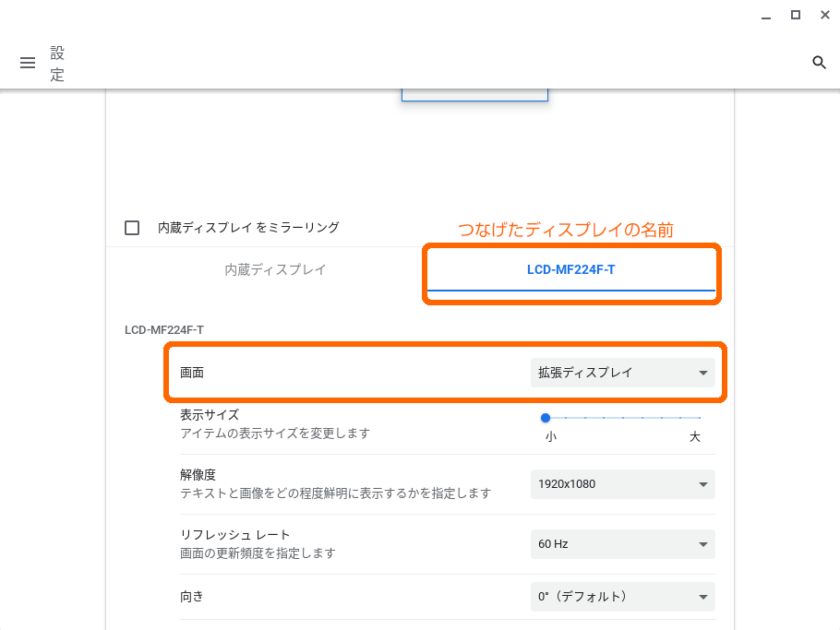Click the orange つなげたディスプレイの名前 annotation text
Image resolution: width=840 pixels, height=630 pixels.
(x=566, y=231)
